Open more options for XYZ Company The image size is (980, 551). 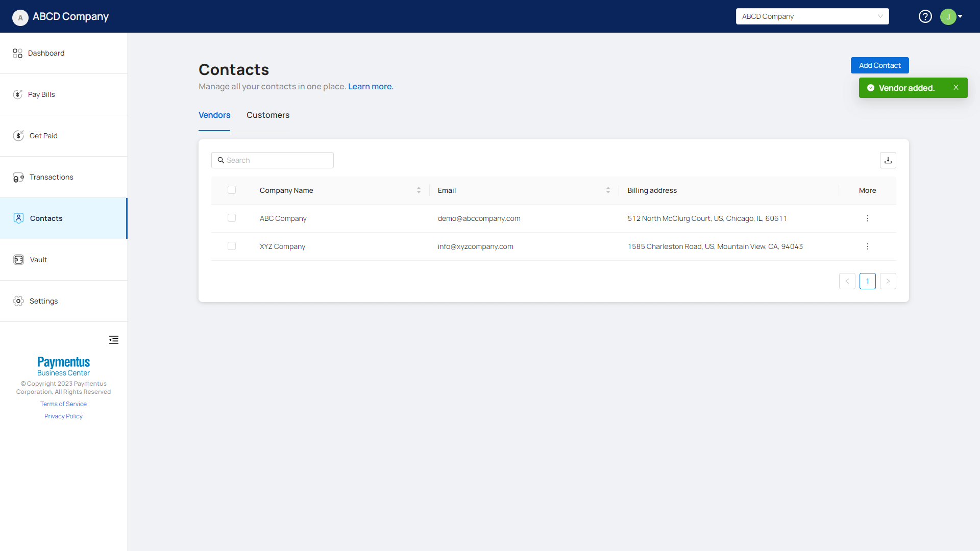(x=867, y=246)
